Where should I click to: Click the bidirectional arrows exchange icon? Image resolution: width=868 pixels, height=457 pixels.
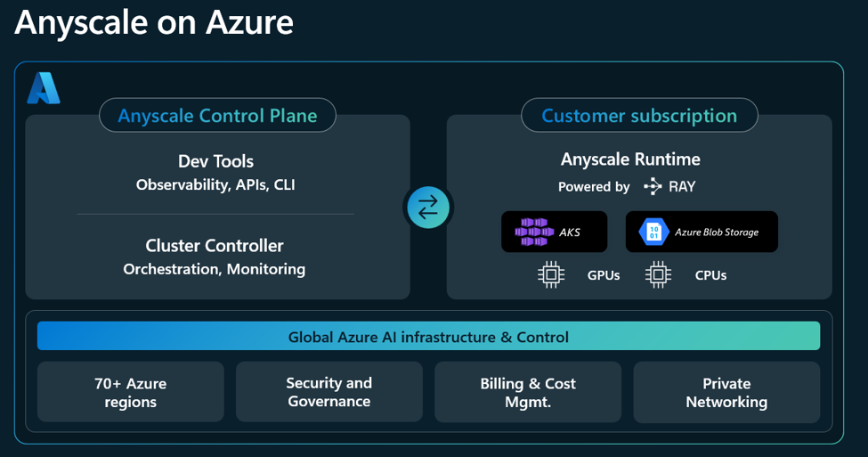tap(428, 208)
